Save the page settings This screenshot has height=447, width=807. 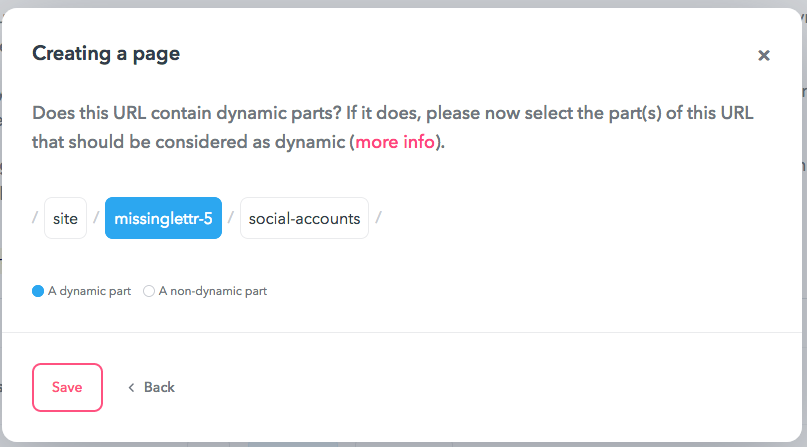67,387
